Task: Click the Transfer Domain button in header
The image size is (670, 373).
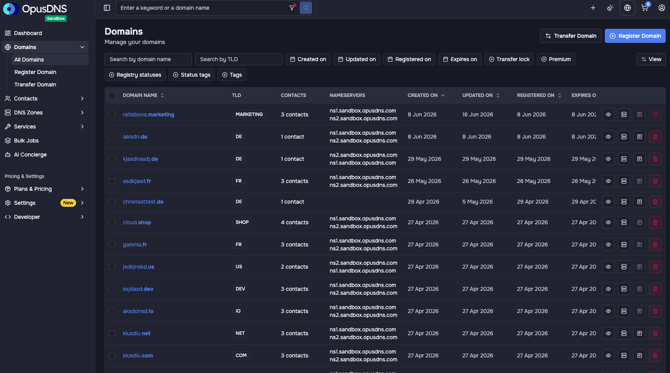Action: [571, 36]
